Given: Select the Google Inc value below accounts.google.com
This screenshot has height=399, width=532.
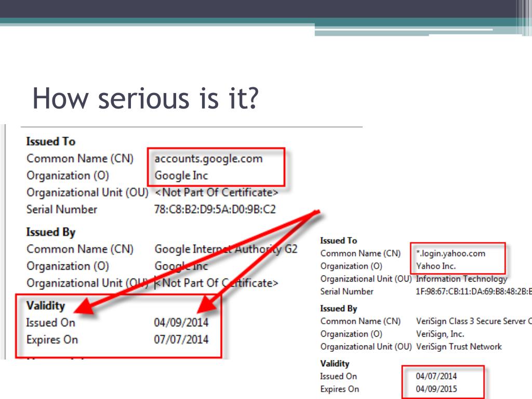Looking at the screenshot, I should [181, 176].
